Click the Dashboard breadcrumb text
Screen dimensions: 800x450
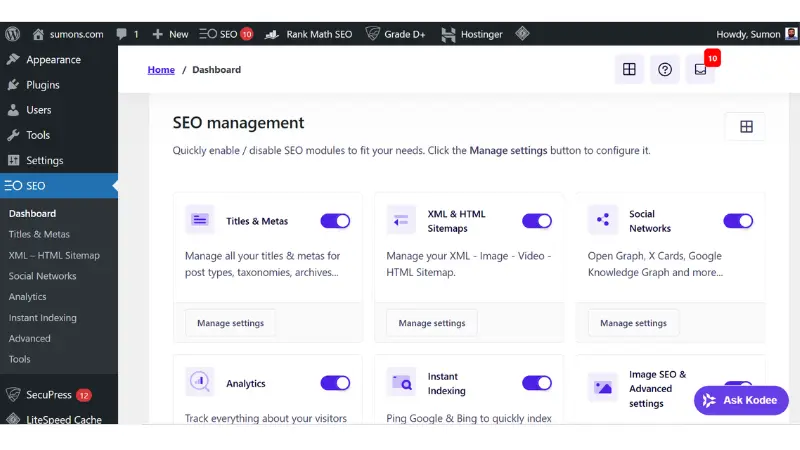216,70
